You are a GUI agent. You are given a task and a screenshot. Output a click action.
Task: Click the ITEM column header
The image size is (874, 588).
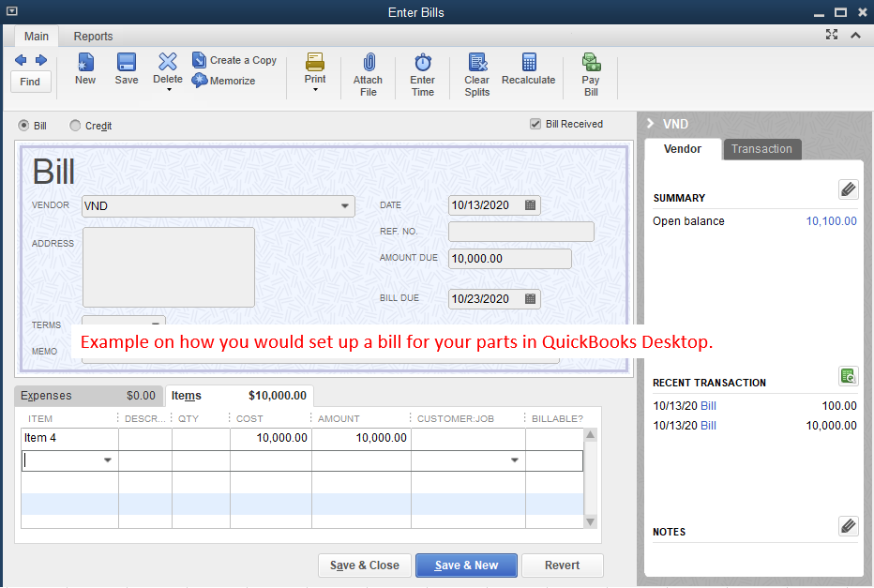point(40,418)
